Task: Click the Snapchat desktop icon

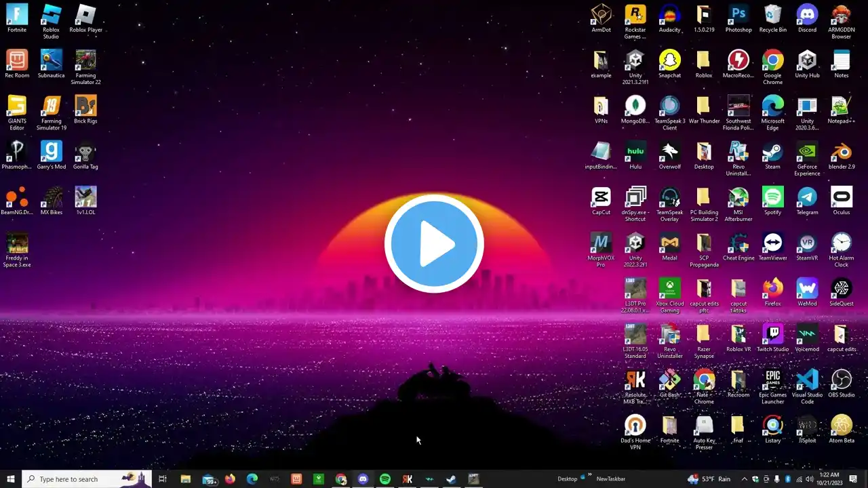Action: (670, 64)
